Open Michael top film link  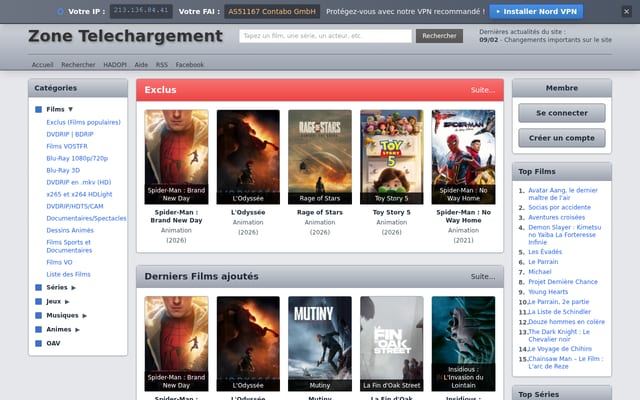point(540,272)
